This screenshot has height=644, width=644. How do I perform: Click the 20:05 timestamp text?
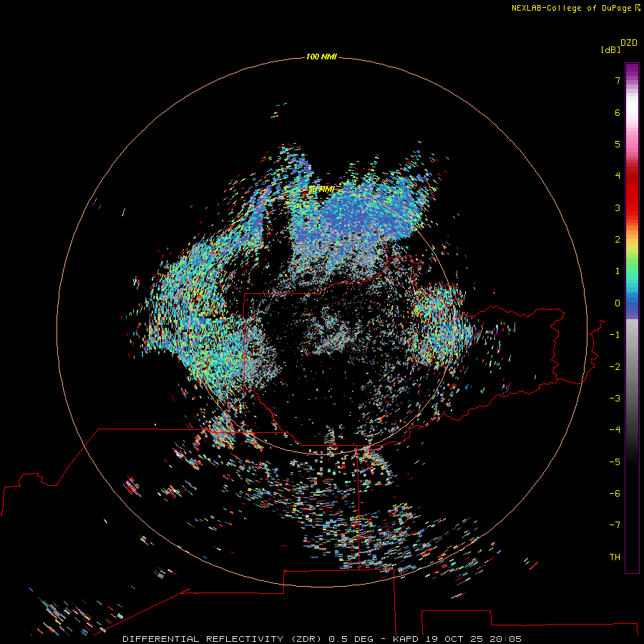pos(507,639)
